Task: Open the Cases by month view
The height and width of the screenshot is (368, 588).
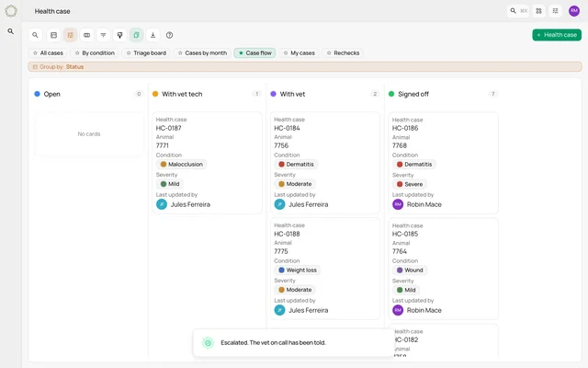Action: [x=202, y=53]
